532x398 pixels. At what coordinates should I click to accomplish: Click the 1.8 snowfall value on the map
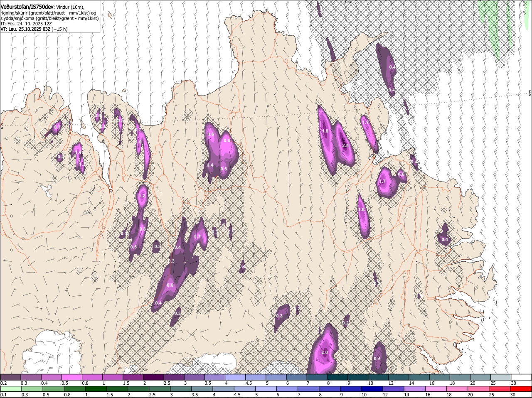(325, 131)
